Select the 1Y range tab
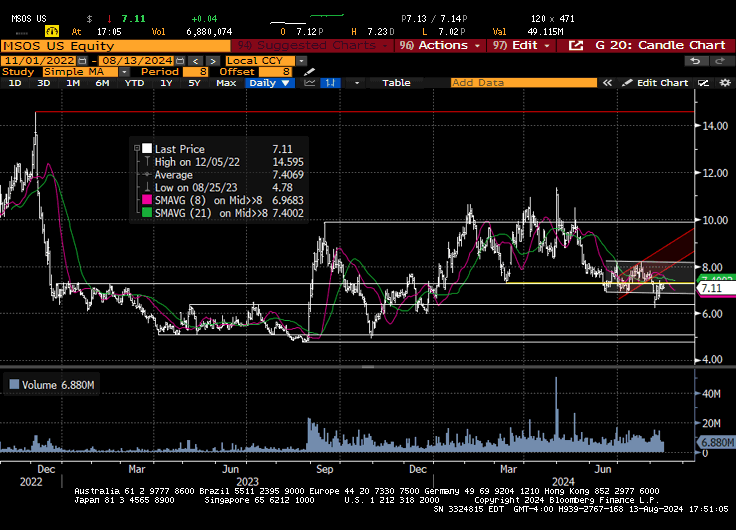 (x=166, y=83)
